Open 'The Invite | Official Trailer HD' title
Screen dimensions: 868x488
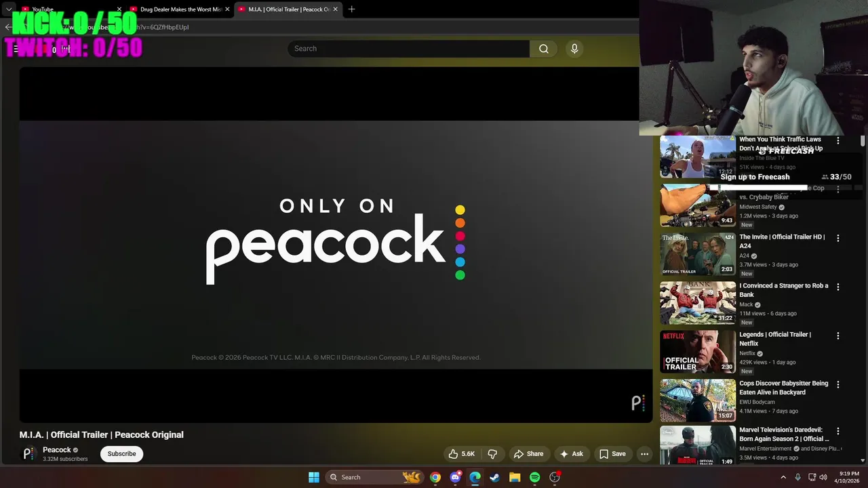[x=782, y=241]
